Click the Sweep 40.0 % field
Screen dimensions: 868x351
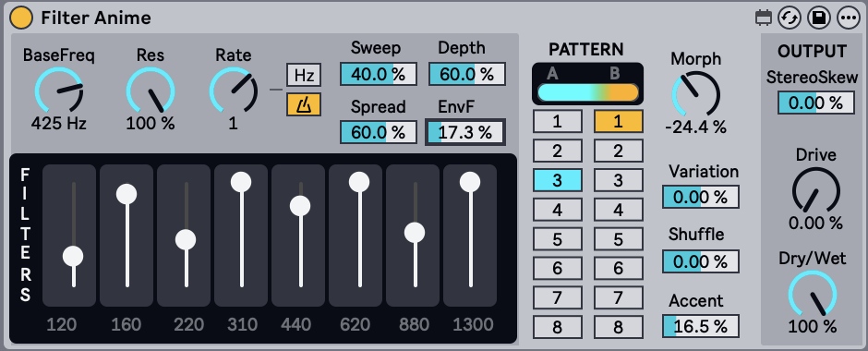click(x=378, y=74)
